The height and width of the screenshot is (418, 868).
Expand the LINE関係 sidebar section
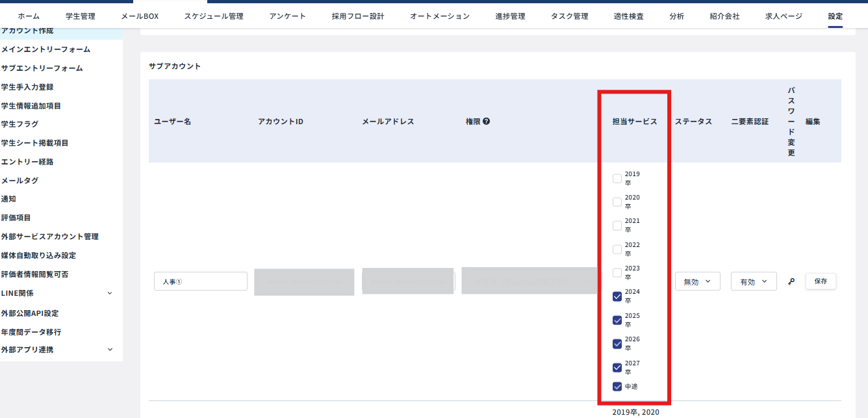click(110, 293)
